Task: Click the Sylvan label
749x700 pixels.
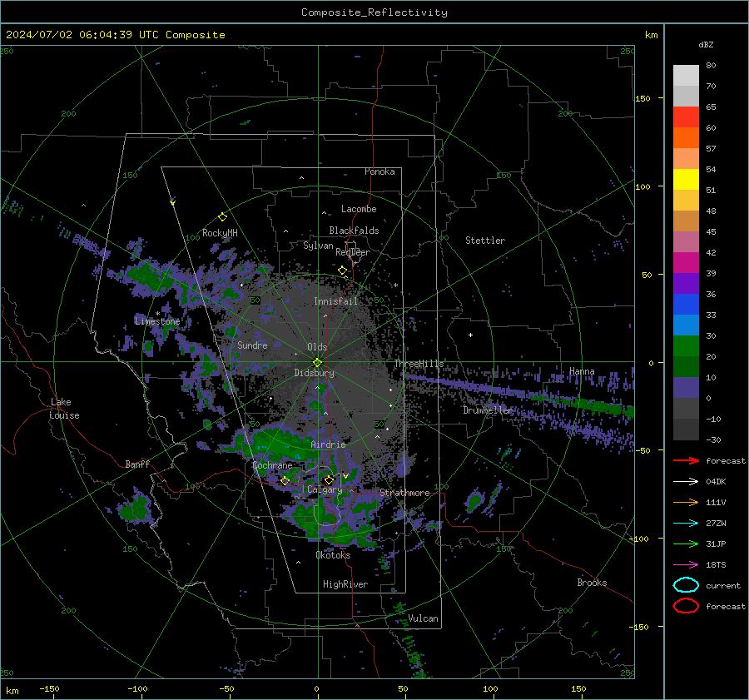Action: 318,246
